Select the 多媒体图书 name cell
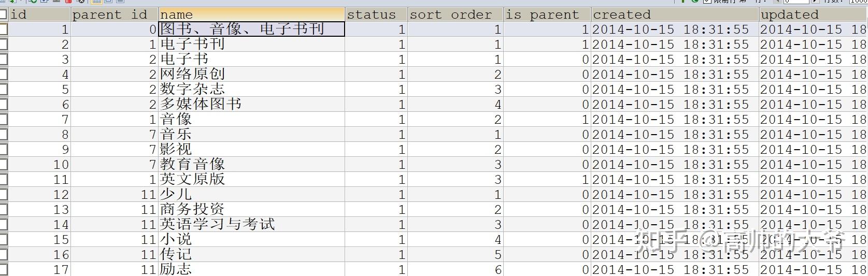868x276 pixels. 252,104
